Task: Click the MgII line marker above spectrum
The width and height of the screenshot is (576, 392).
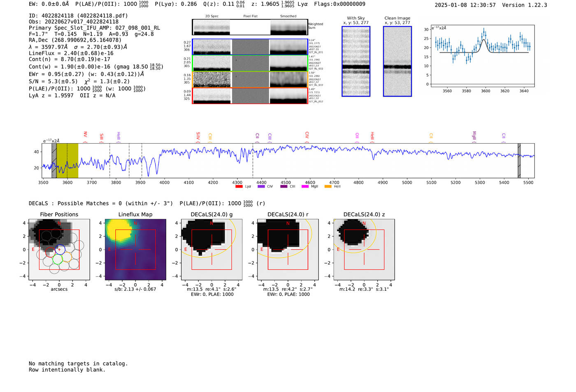Action: pyautogui.click(x=474, y=137)
